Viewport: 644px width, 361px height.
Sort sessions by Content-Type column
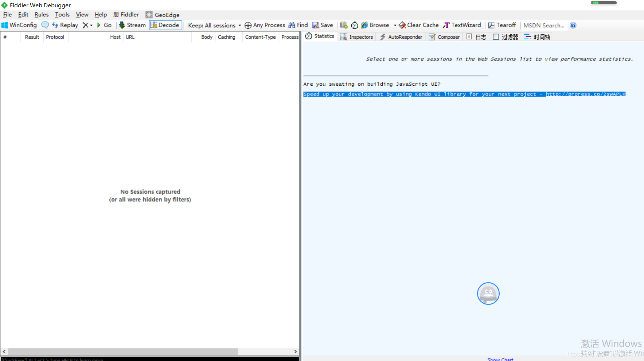[x=261, y=37]
